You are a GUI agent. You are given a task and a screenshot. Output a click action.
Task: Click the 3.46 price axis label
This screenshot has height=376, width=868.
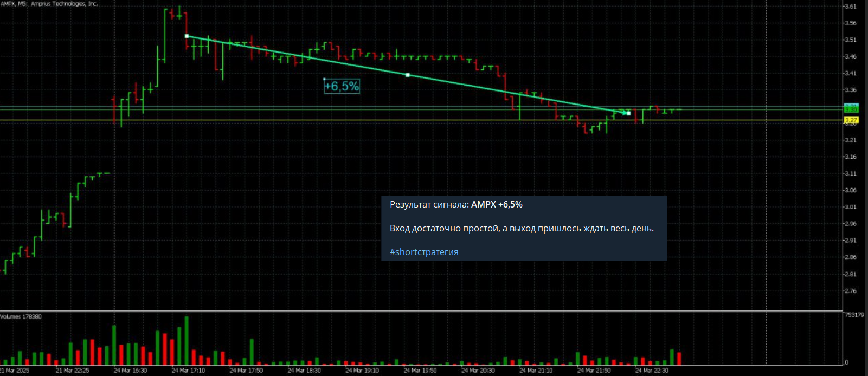click(850, 57)
